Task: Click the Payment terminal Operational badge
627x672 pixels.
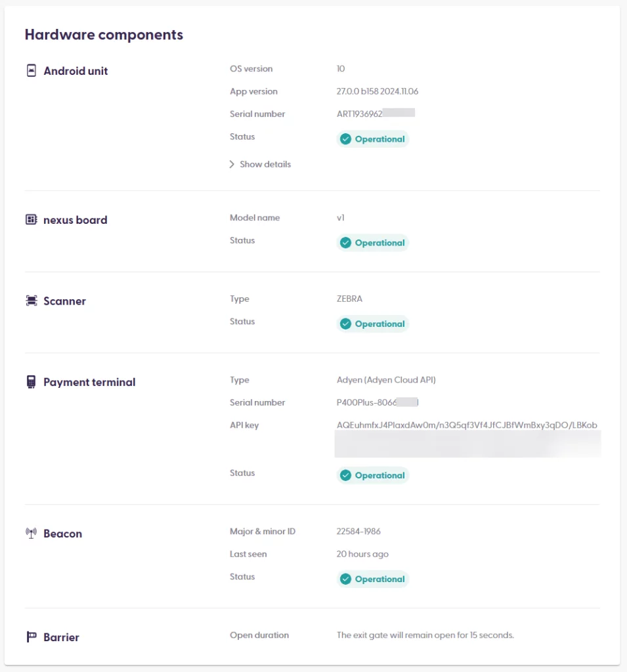Action: [373, 476]
